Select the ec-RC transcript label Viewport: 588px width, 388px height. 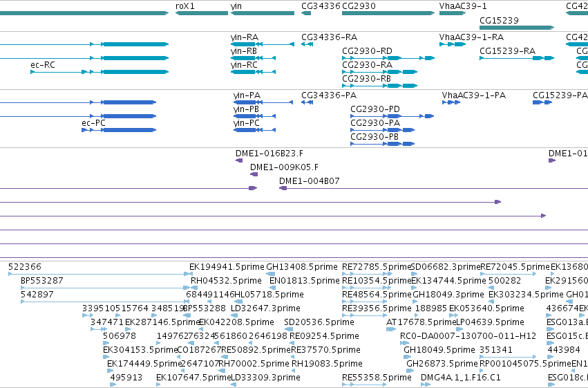pos(43,65)
